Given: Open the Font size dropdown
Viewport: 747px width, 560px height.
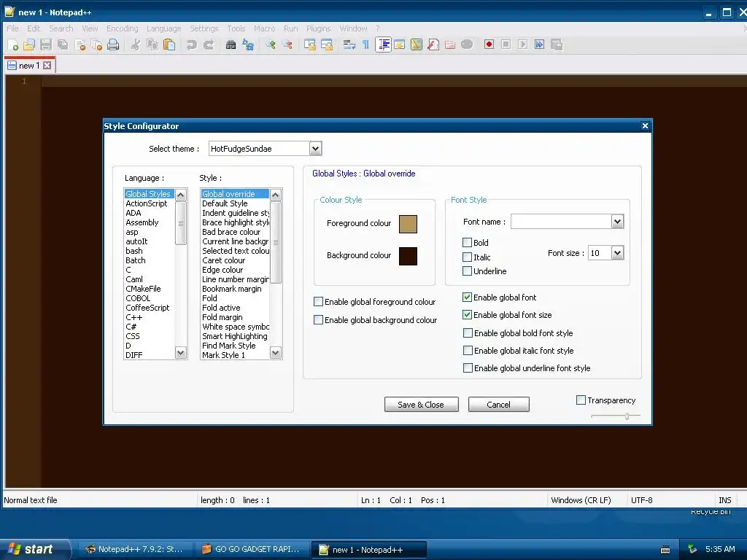Looking at the screenshot, I should (x=617, y=253).
